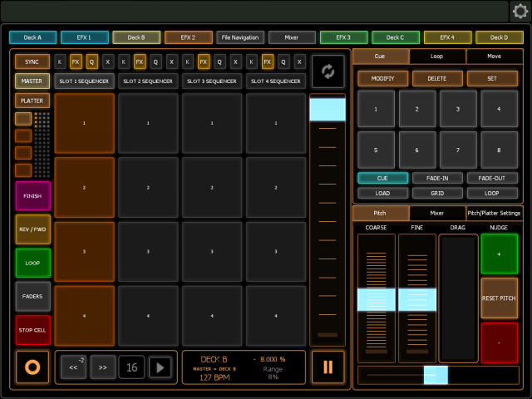Image resolution: width=532 pixels, height=399 pixels.
Task: Toggle the SYNC button
Action: (32, 62)
